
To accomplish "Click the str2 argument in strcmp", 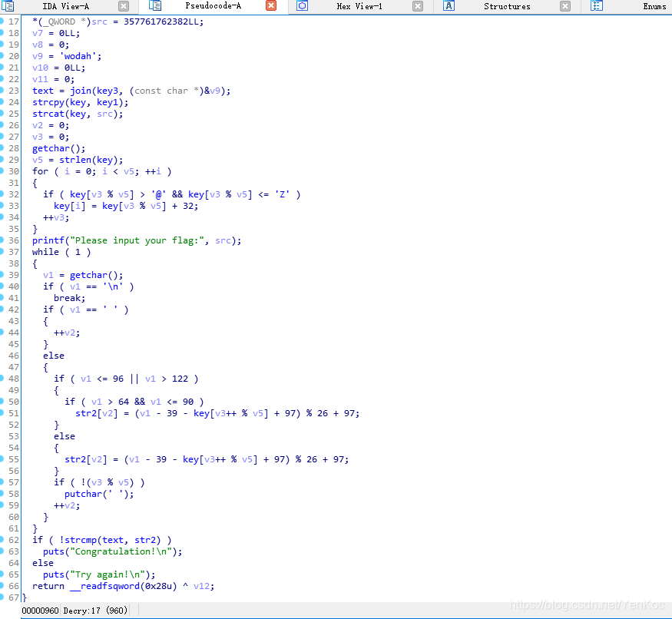I will (x=145, y=540).
